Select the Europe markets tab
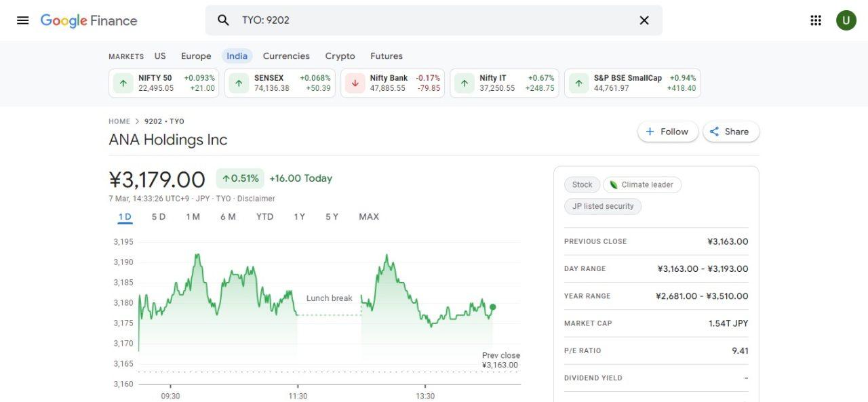 coord(196,56)
